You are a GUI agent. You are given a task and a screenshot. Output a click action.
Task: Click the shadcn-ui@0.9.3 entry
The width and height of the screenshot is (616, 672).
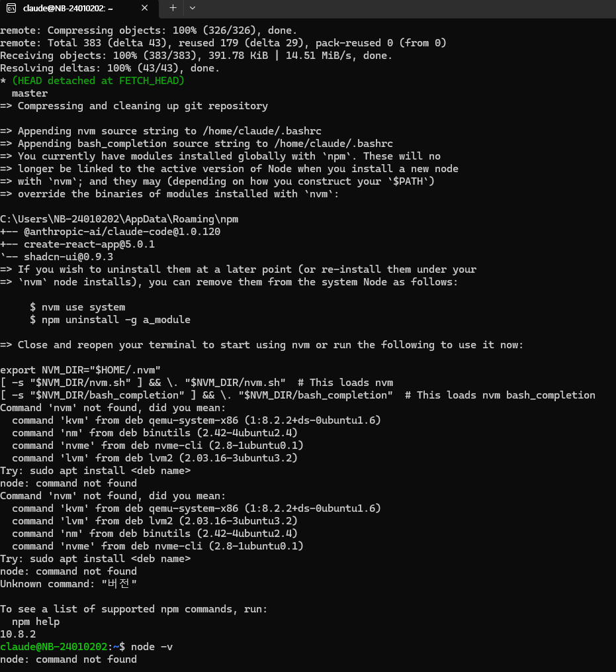click(x=68, y=257)
